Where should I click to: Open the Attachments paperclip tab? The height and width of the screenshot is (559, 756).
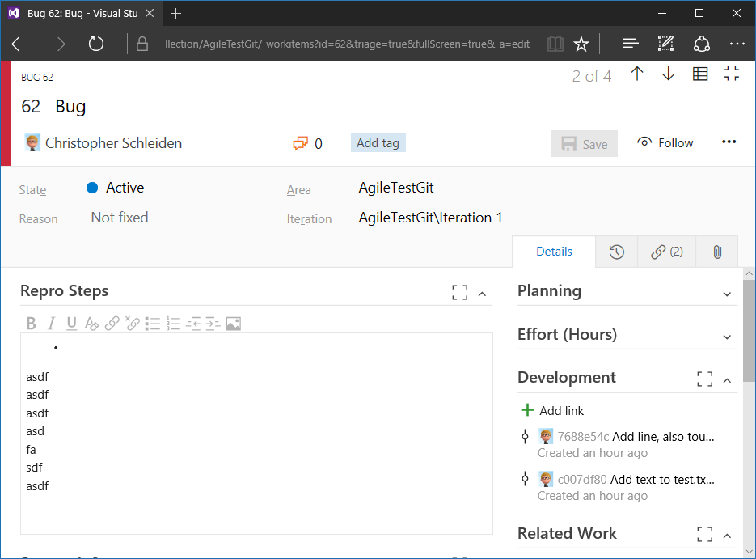[x=717, y=252]
